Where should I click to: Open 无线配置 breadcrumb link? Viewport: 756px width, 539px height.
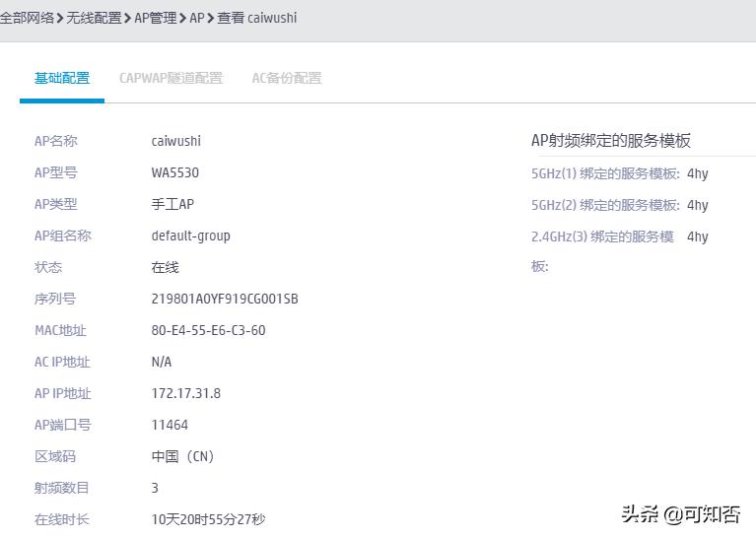point(94,18)
